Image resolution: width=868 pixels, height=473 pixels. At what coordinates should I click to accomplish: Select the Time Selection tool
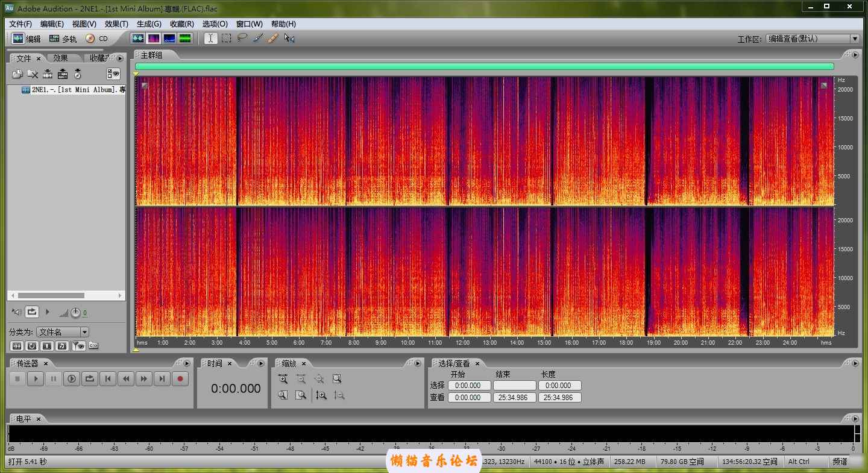210,38
